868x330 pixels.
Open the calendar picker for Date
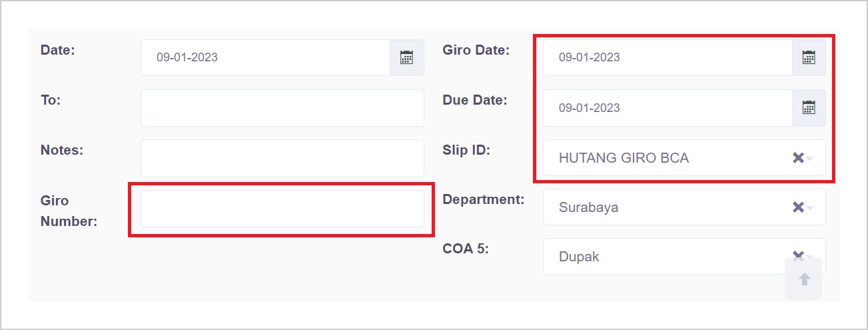pos(406,57)
